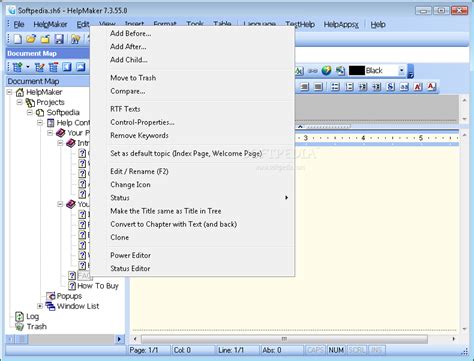Open Control-Properties... from context menu
The image size is (474, 361).
[x=142, y=122]
